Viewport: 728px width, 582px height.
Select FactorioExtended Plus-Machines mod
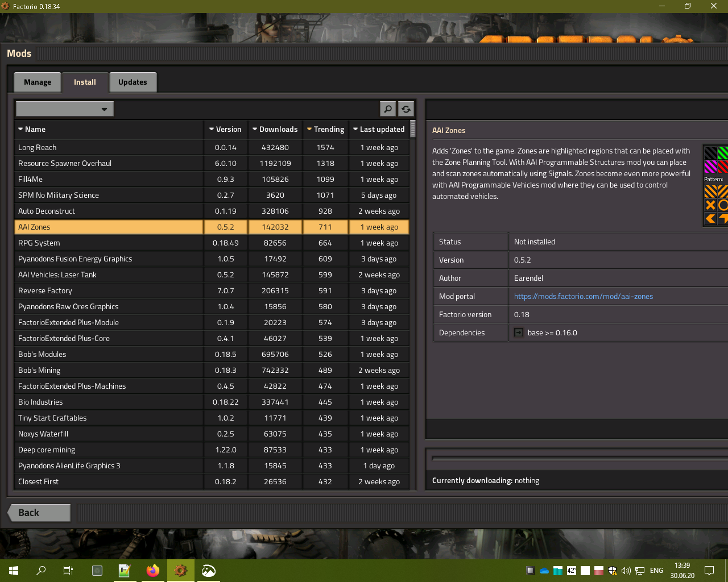pyautogui.click(x=212, y=386)
